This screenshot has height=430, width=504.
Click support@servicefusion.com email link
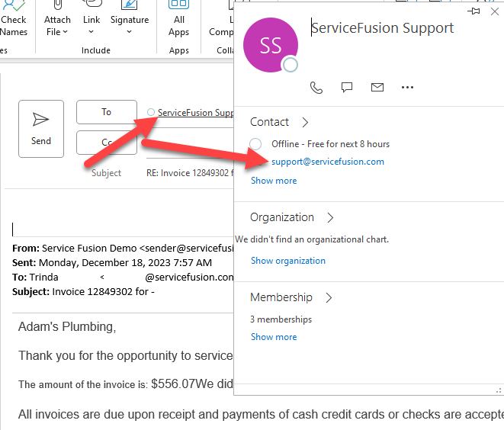328,162
